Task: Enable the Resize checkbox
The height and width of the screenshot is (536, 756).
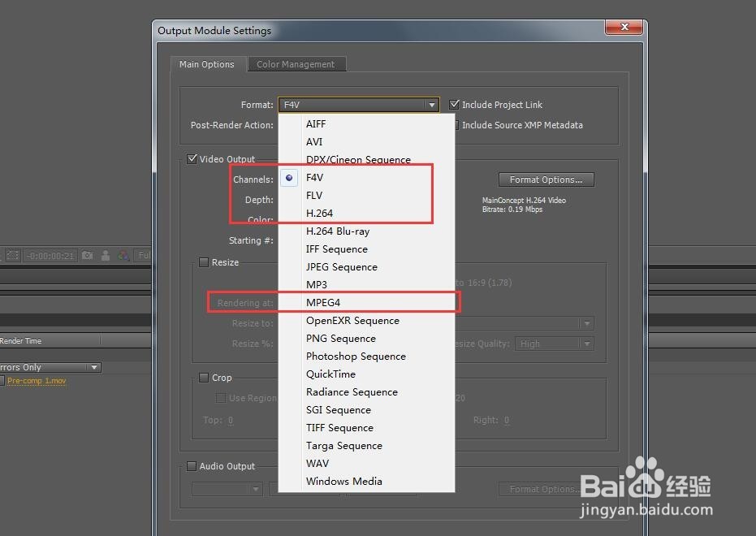Action: pos(204,262)
